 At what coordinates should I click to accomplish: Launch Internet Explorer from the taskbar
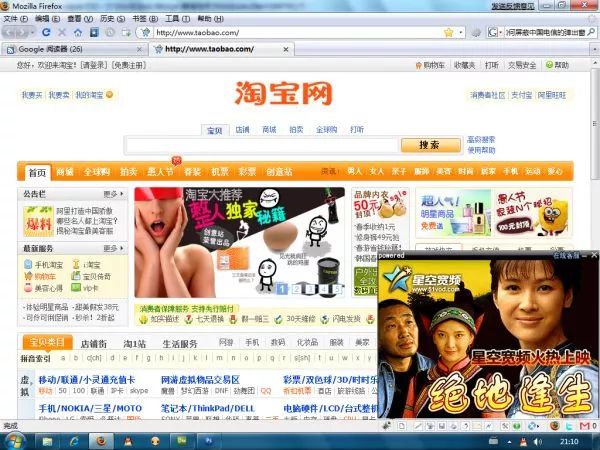coord(74,442)
